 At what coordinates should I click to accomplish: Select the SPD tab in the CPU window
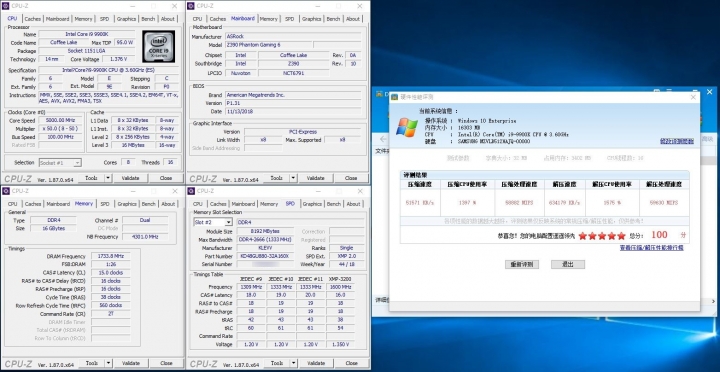105,19
